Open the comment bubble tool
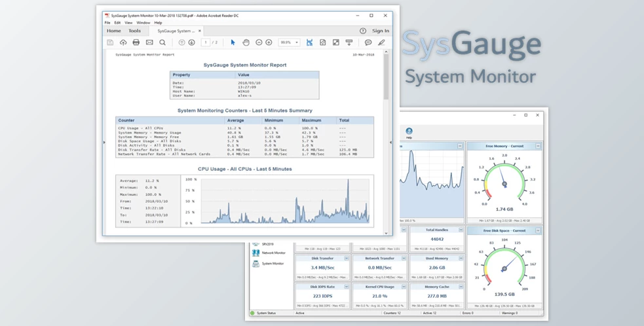This screenshot has width=644, height=326. [x=368, y=43]
